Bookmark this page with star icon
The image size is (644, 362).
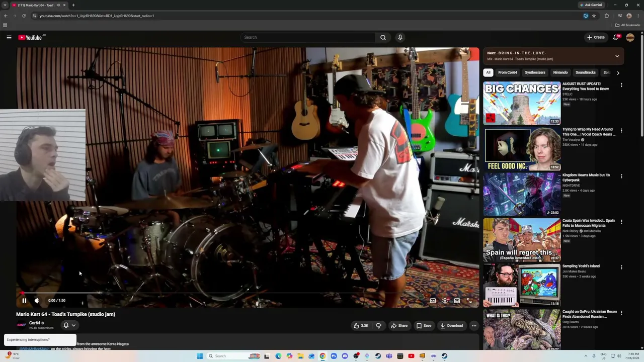pyautogui.click(x=594, y=16)
